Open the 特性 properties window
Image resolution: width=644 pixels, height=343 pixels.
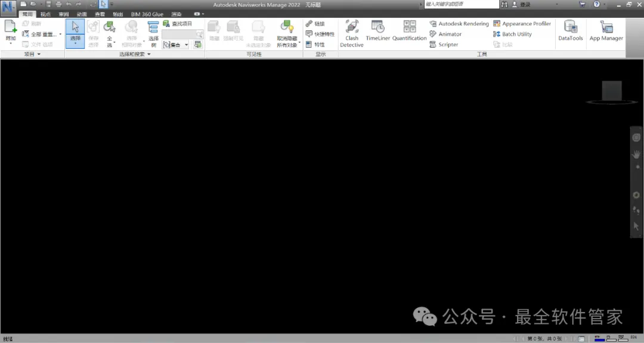[315, 44]
